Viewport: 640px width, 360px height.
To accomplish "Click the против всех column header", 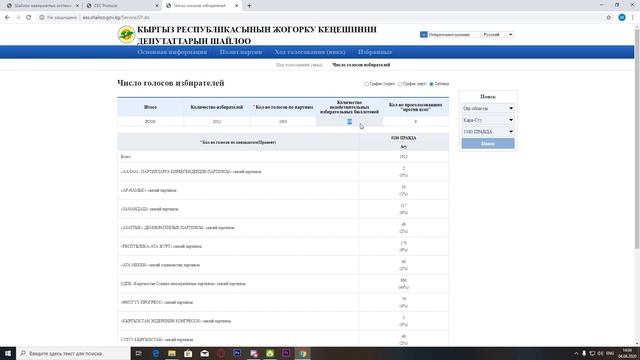I will (416, 107).
